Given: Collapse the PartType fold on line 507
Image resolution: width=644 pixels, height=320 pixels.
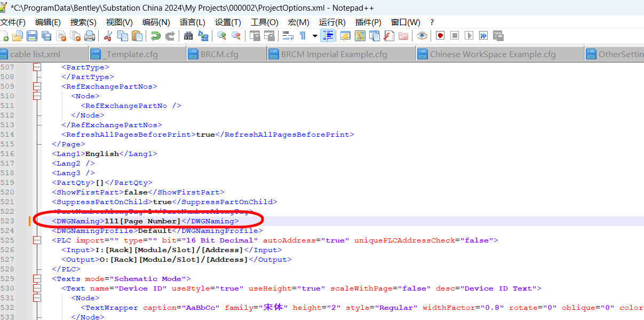Looking at the screenshot, I should 37,67.
